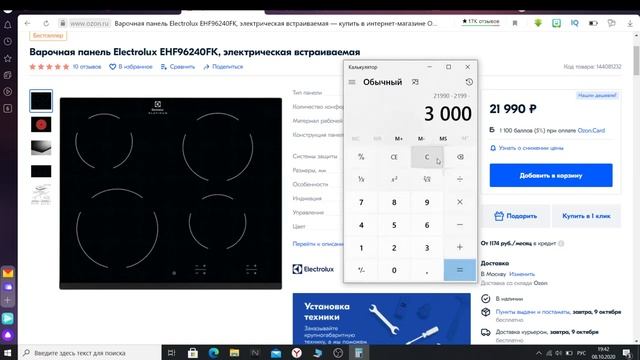
Task: Click the divide key
Action: [x=460, y=179]
